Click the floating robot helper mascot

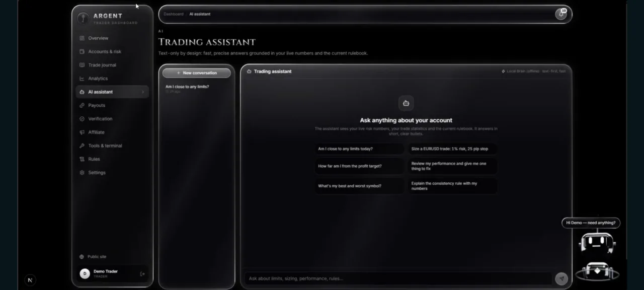pyautogui.click(x=597, y=243)
